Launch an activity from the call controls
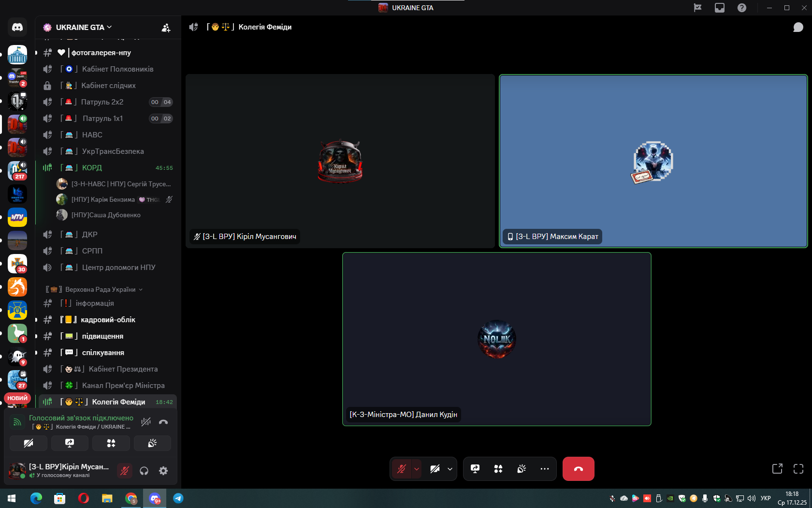Screen dimensions: 812x508 click(498, 469)
